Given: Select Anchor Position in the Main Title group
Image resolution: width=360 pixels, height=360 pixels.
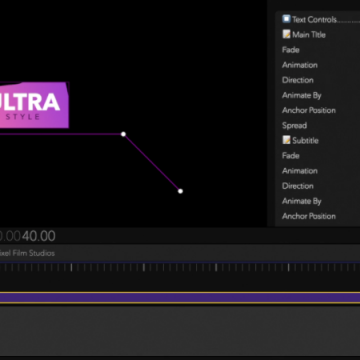Looking at the screenshot, I should [309, 110].
